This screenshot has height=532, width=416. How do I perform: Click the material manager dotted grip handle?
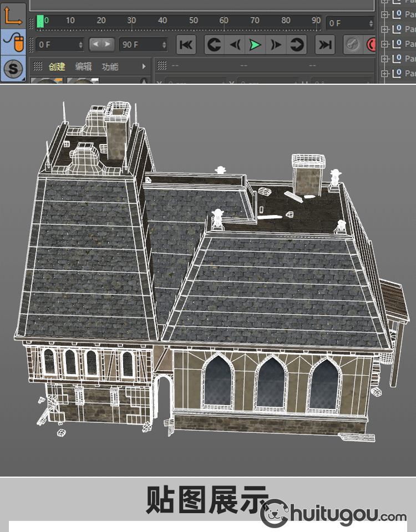[38, 66]
